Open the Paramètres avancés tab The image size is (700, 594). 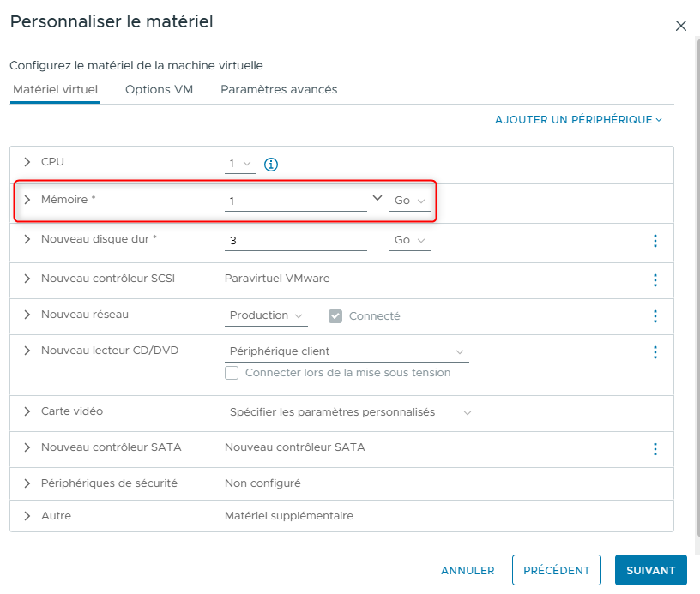(x=279, y=89)
